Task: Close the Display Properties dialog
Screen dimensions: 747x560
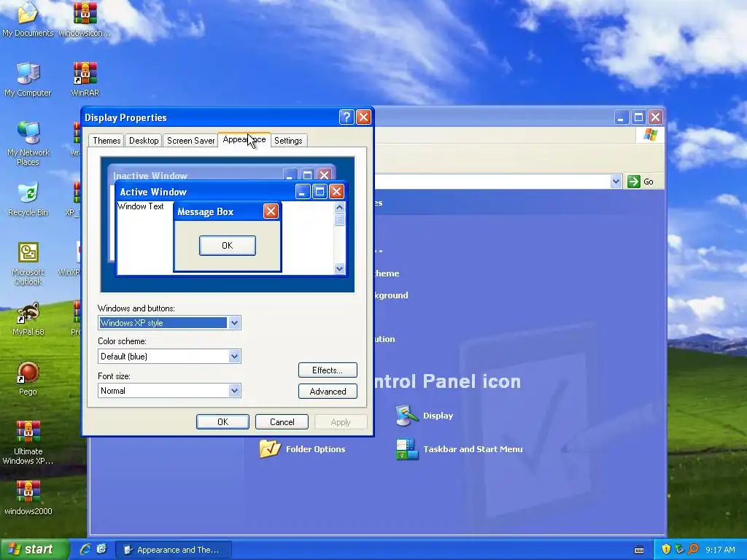Action: pos(363,117)
